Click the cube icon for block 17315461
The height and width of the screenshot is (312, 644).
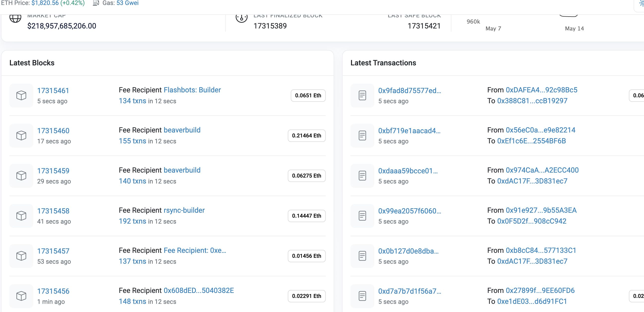coord(21,95)
